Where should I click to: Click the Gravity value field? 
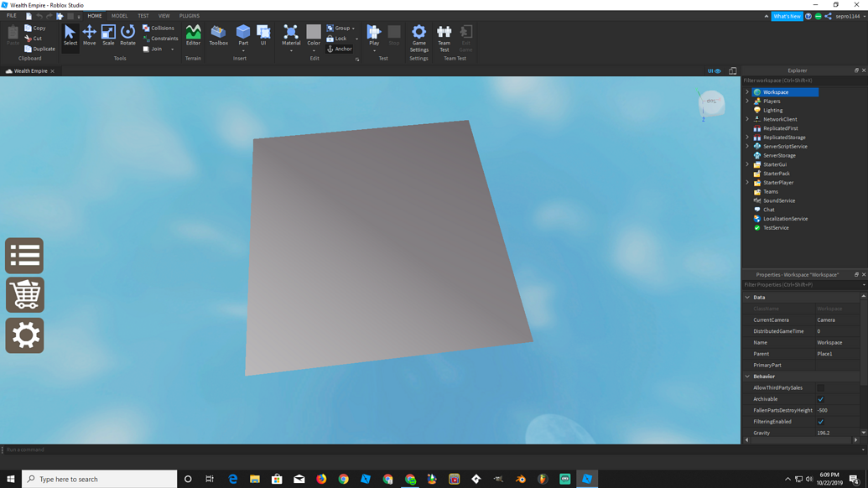pos(837,433)
